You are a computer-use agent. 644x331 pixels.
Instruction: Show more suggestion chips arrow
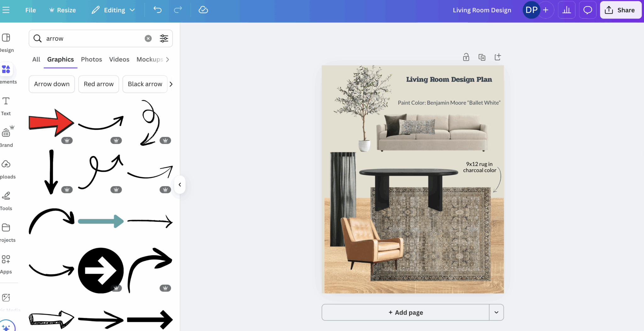(171, 84)
